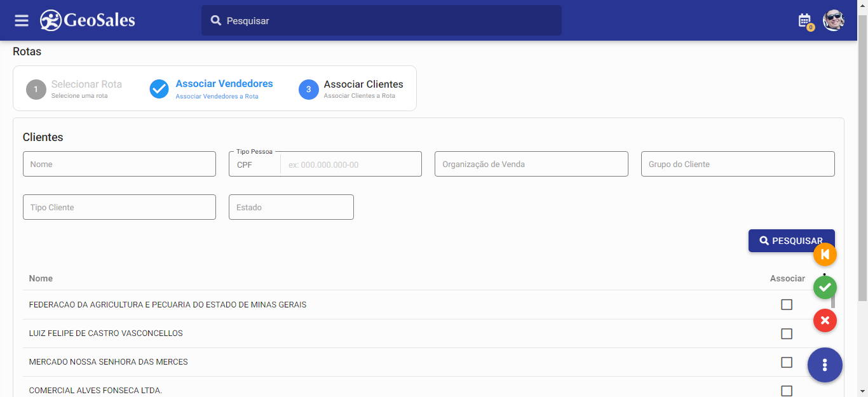
Task: Expand the Organização de Venda dropdown
Action: 531,164
